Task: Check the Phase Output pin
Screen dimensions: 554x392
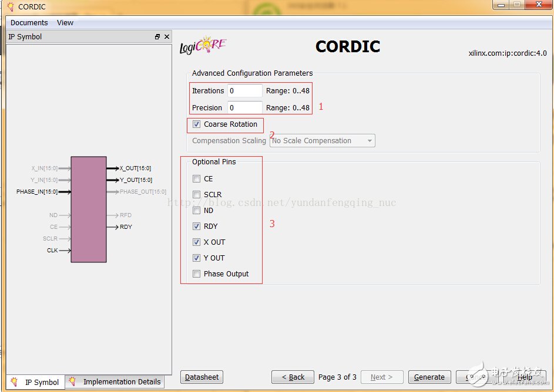Action: tap(196, 273)
